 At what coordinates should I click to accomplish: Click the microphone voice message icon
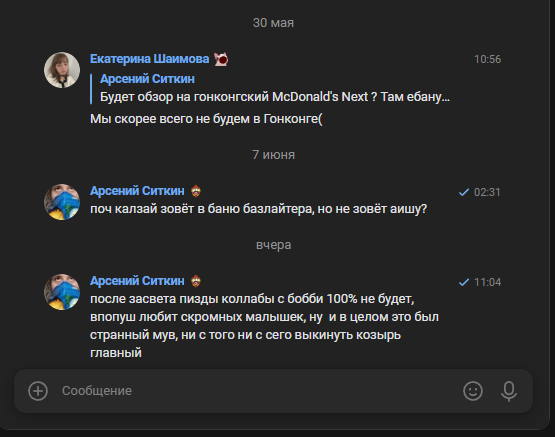pyautogui.click(x=509, y=391)
